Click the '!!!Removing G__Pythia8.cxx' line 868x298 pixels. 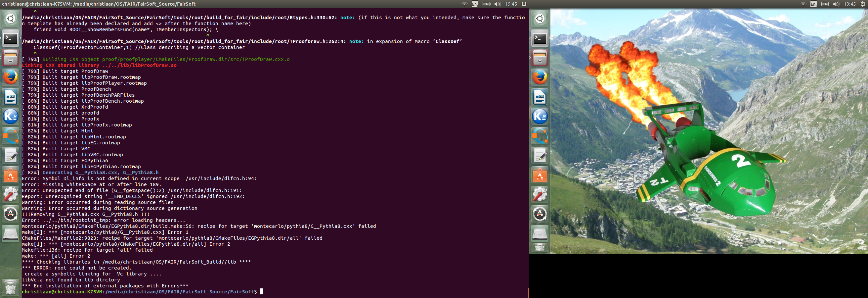86,215
